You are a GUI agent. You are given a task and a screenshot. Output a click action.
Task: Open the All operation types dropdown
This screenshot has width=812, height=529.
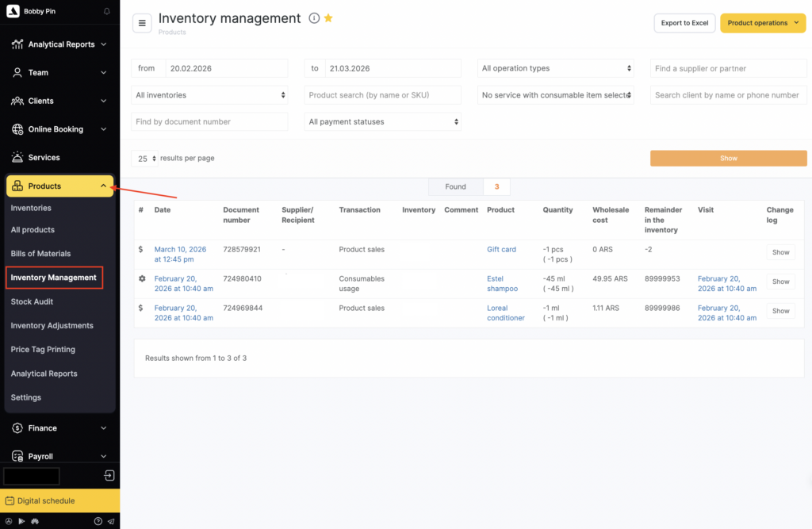(556, 68)
